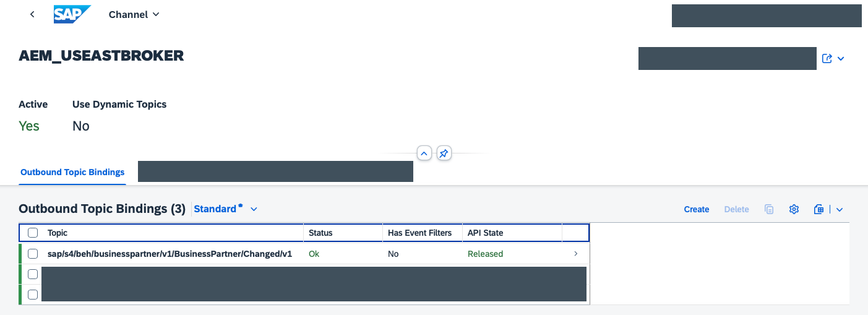868x315 pixels.
Task: Click the Has Event Filters value No
Action: point(393,254)
